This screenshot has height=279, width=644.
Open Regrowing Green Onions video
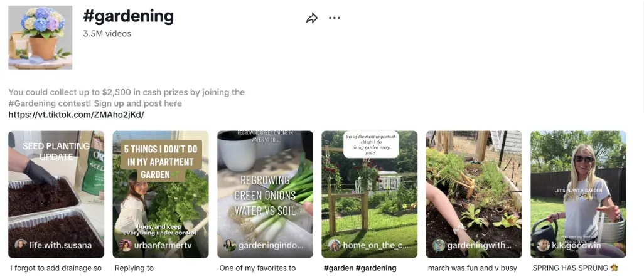[265, 194]
